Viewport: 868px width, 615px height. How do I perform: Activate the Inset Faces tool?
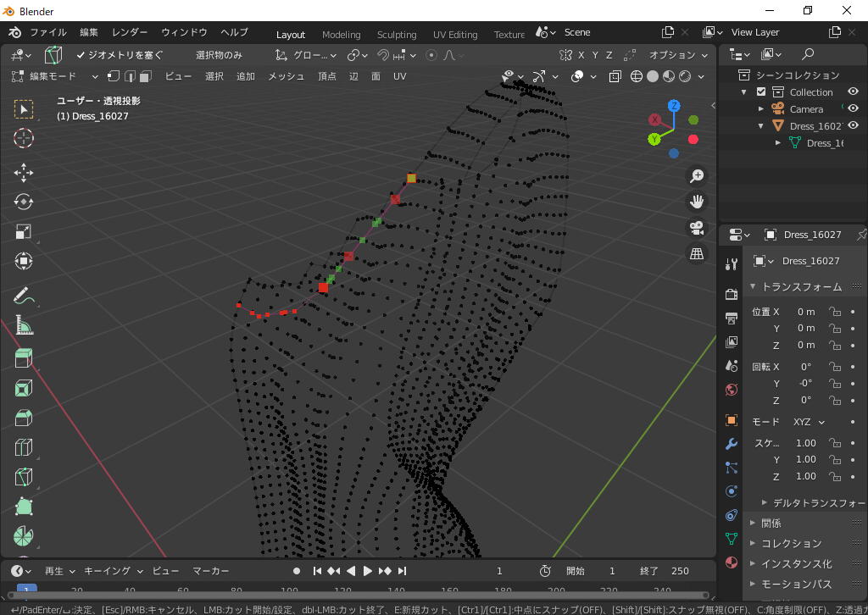[23, 388]
